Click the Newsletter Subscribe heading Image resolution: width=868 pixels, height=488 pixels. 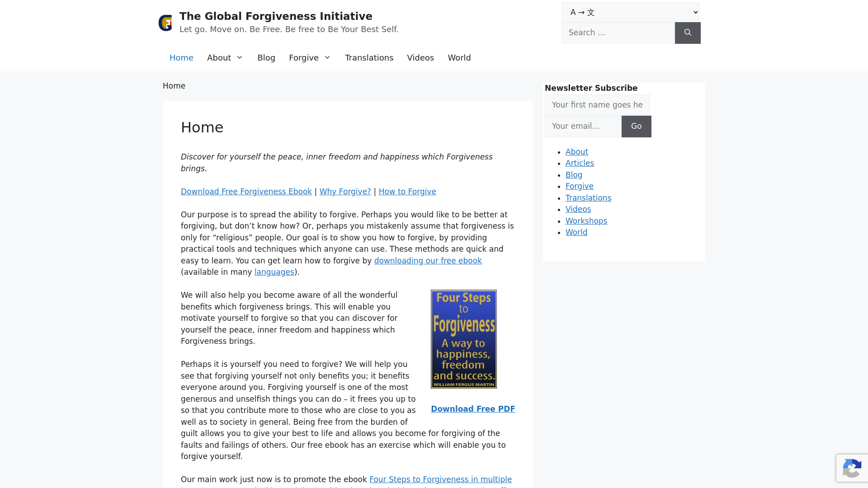point(591,88)
